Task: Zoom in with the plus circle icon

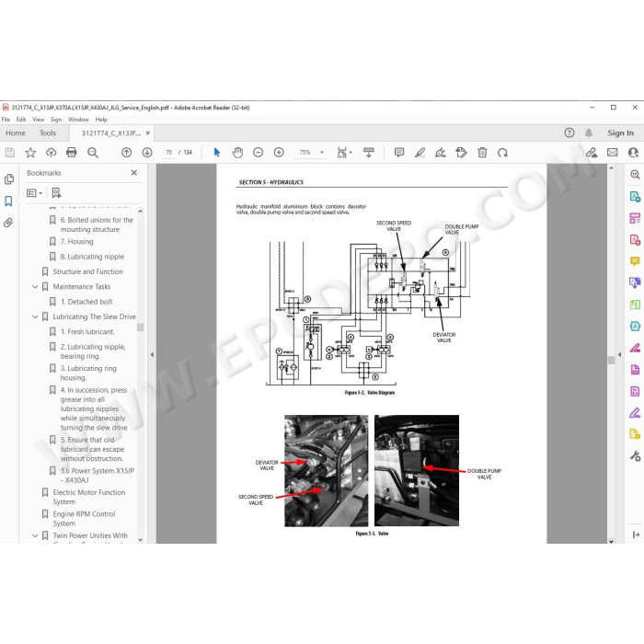Action: (x=279, y=153)
